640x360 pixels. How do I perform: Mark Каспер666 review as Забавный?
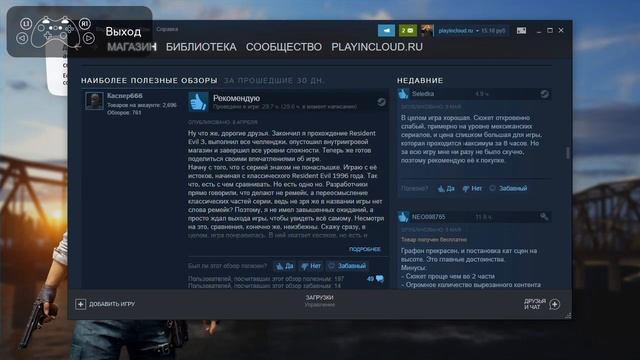pyautogui.click(x=347, y=266)
